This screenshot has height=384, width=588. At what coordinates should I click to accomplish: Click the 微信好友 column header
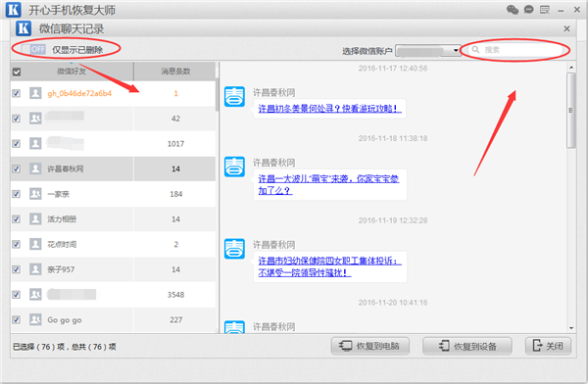tap(72, 71)
